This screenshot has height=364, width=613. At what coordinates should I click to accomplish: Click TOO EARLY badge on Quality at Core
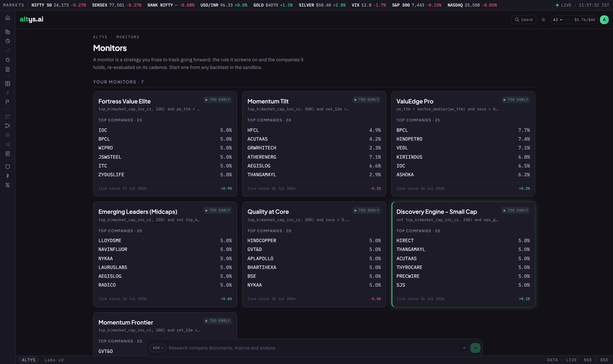click(x=367, y=211)
